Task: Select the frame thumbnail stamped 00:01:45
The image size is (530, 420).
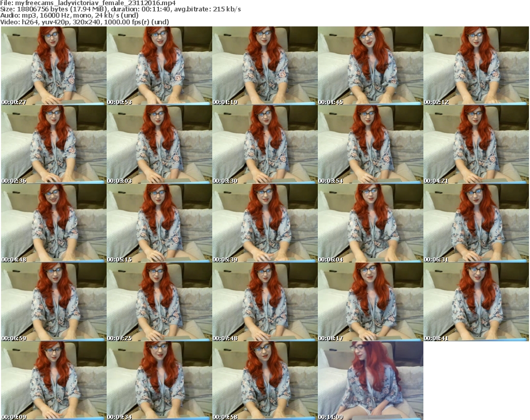Action: click(371, 66)
